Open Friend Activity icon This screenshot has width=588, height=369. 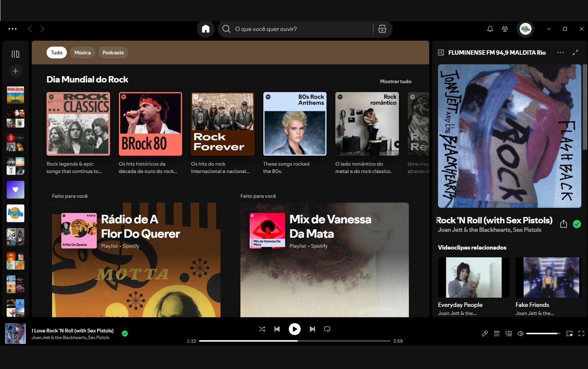click(505, 29)
